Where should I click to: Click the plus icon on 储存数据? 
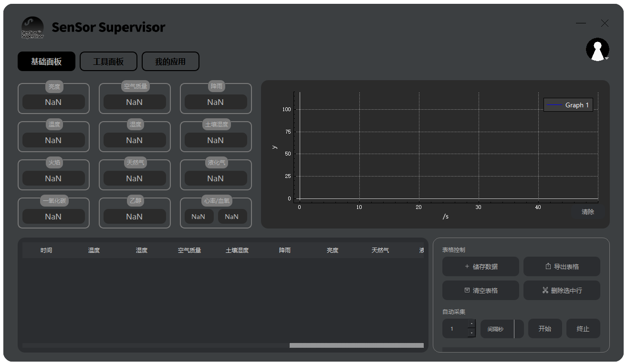[x=467, y=267]
